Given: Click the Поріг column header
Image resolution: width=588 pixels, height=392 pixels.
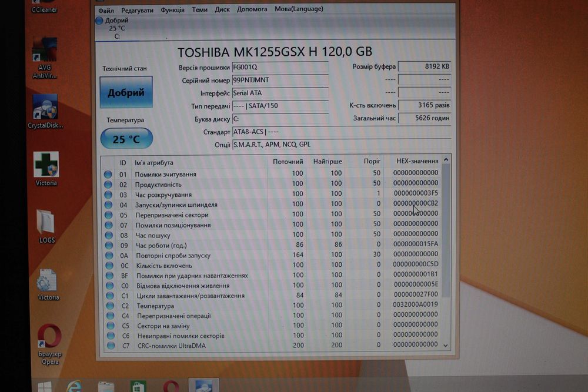Looking at the screenshot, I should (372, 161).
